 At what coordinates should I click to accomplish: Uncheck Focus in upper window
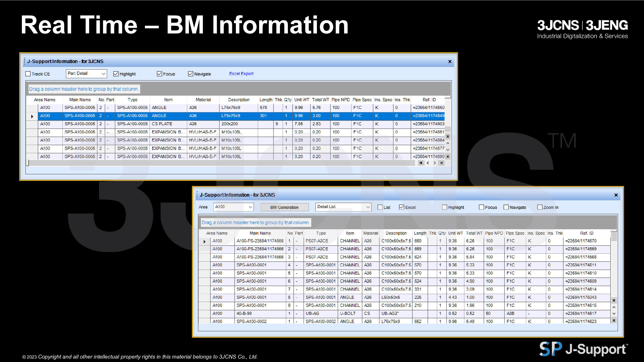159,74
